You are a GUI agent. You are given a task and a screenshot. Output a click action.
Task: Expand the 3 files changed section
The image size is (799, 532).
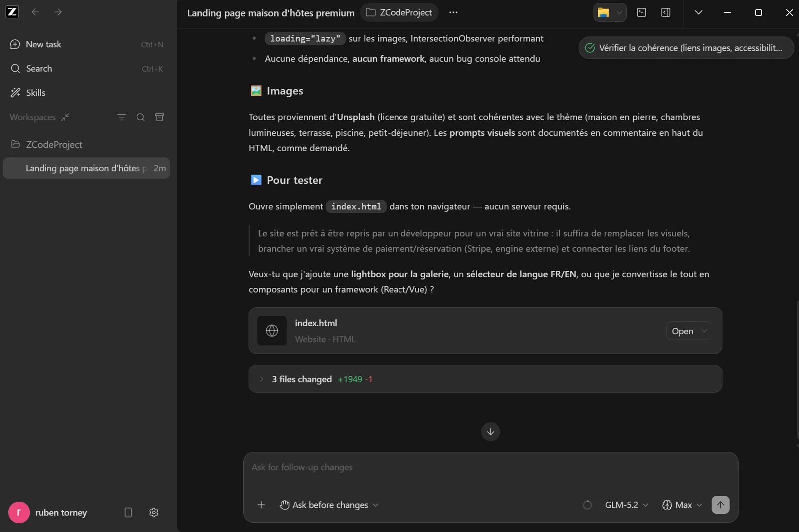tap(485, 379)
